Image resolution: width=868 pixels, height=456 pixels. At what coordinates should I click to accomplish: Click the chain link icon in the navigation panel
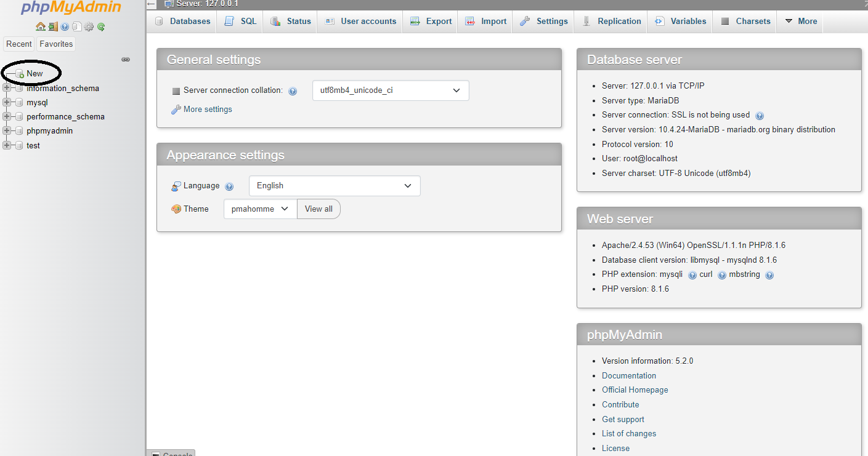coord(126,60)
